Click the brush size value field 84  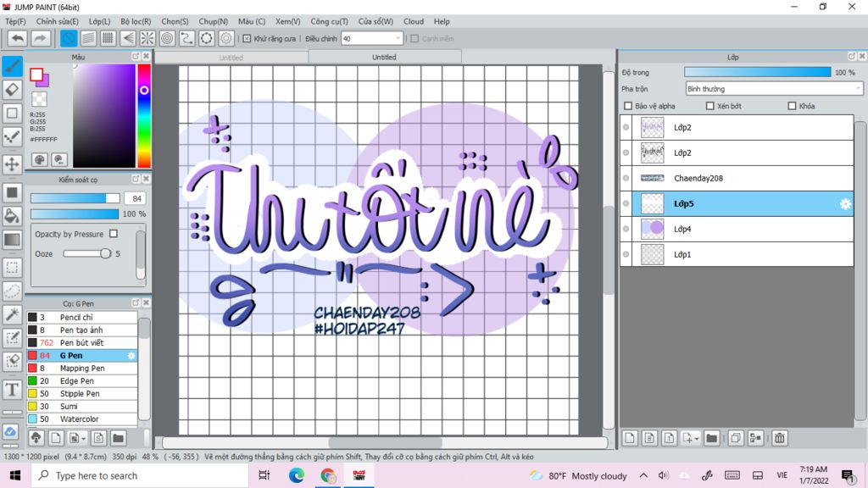click(x=135, y=198)
